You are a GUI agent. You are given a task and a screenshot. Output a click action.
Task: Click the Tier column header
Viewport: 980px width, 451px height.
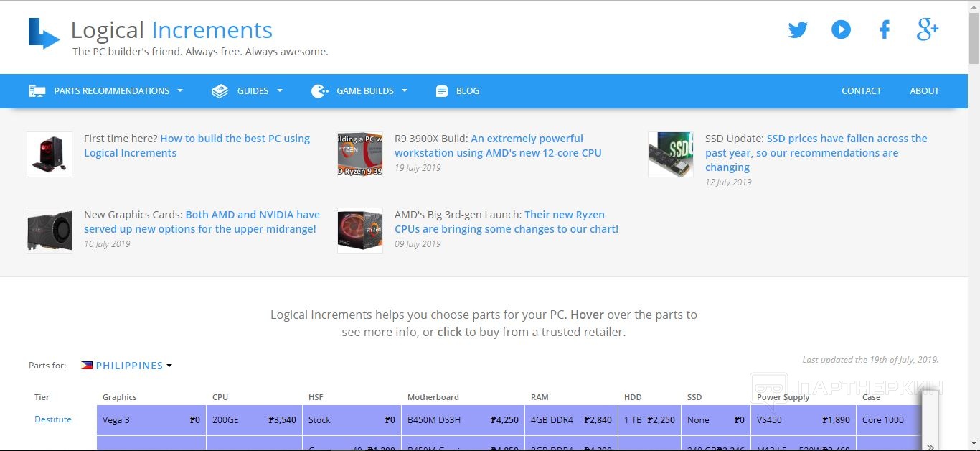click(x=42, y=397)
